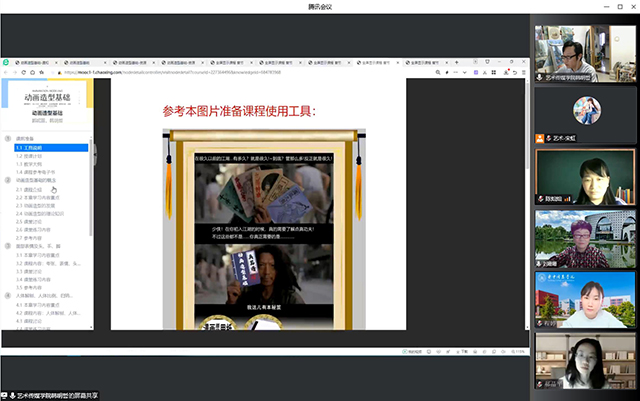The height and width of the screenshot is (401, 640).
Task: Open a new browser tab with plus
Action: click(x=457, y=62)
